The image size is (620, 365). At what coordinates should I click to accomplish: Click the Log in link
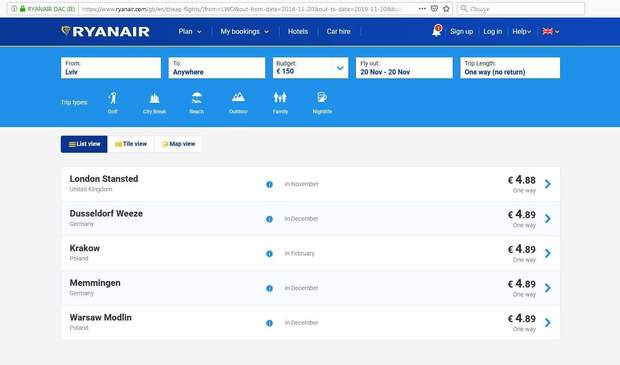click(493, 31)
